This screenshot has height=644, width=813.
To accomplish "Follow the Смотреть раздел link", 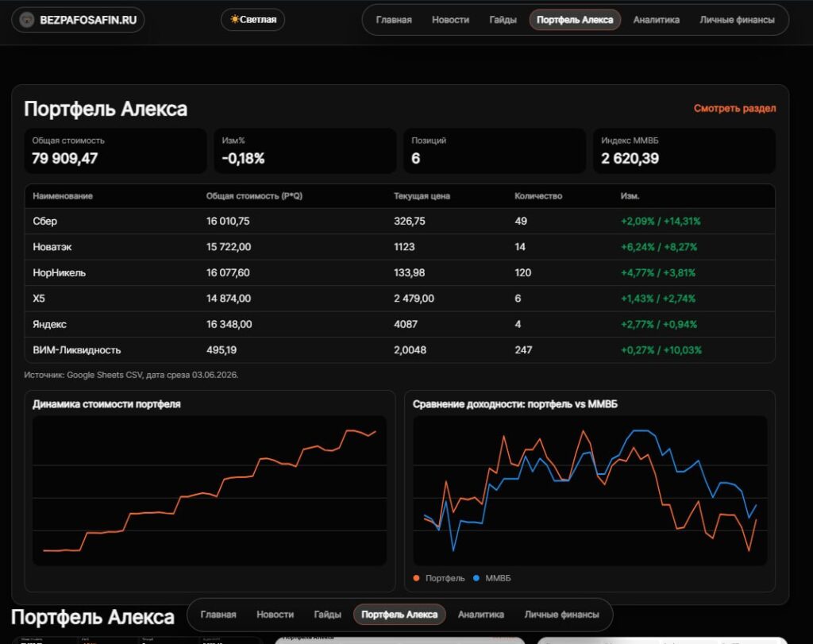I will tap(734, 108).
